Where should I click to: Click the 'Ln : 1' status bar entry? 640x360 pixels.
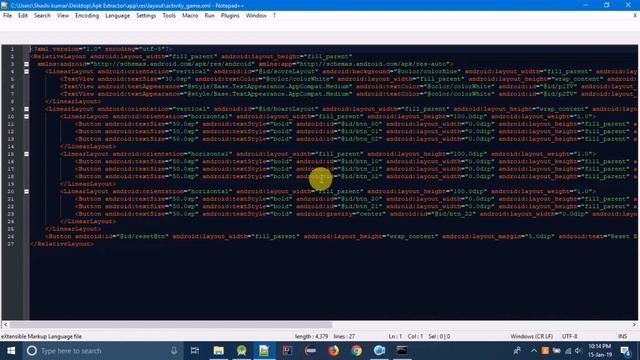[x=395, y=336]
